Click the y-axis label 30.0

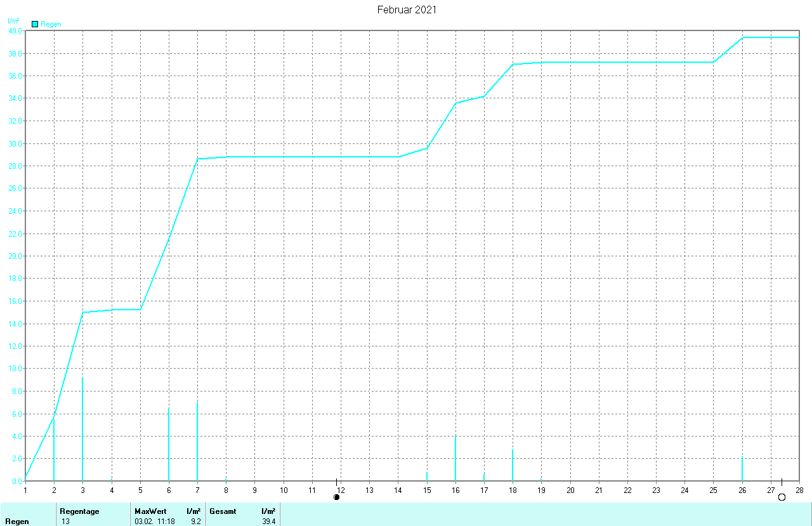point(15,143)
